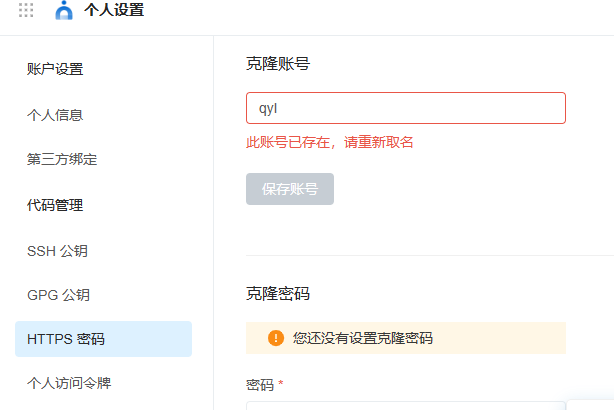Viewport: 614px width, 410px height.
Task: Click the 克隆账号 section heading
Action: click(x=278, y=64)
